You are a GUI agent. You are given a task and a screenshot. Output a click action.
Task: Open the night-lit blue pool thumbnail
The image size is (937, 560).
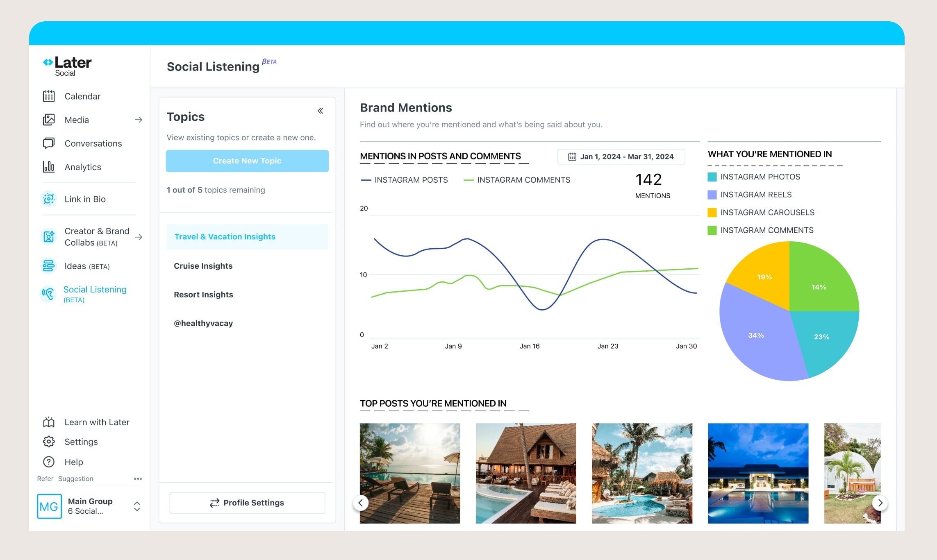click(x=758, y=473)
